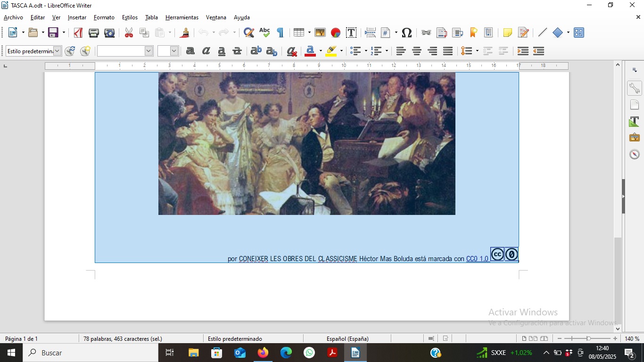
Task: Open font color dropdown arrow
Action: pyautogui.click(x=321, y=51)
